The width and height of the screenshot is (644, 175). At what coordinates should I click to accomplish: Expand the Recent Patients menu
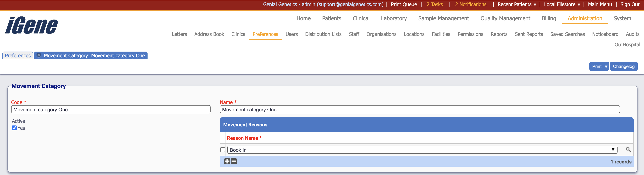tap(517, 4)
